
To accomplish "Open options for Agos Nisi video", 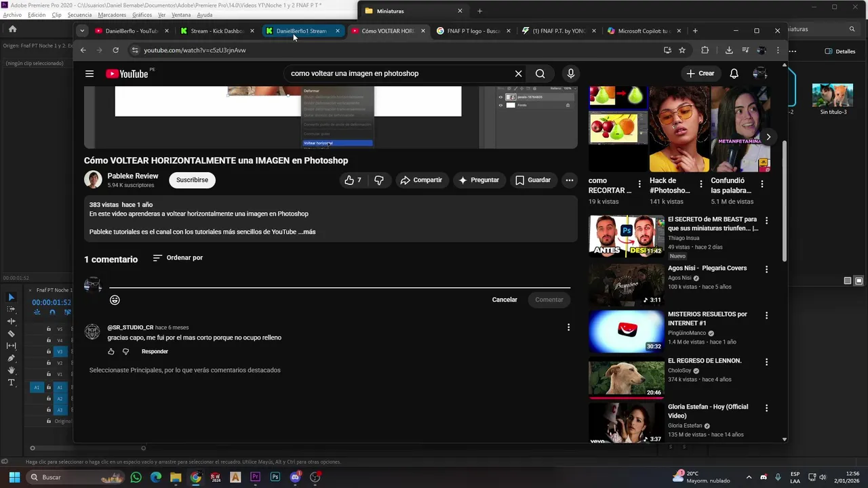I will [767, 269].
